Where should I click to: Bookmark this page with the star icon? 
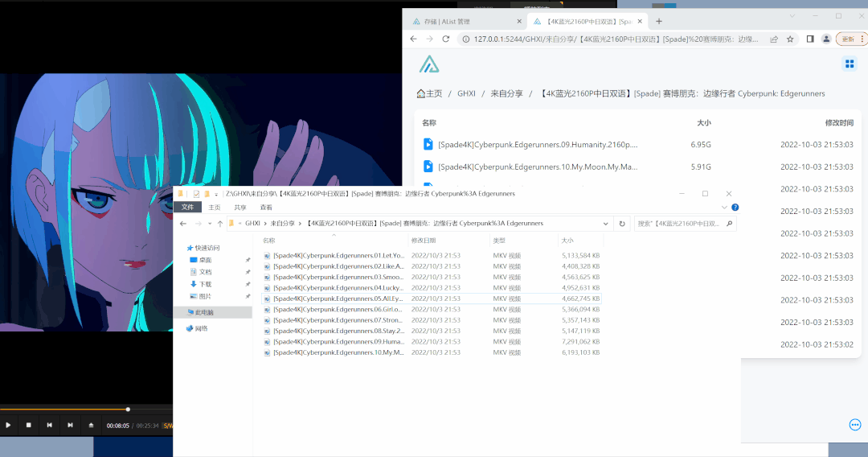[x=790, y=39]
